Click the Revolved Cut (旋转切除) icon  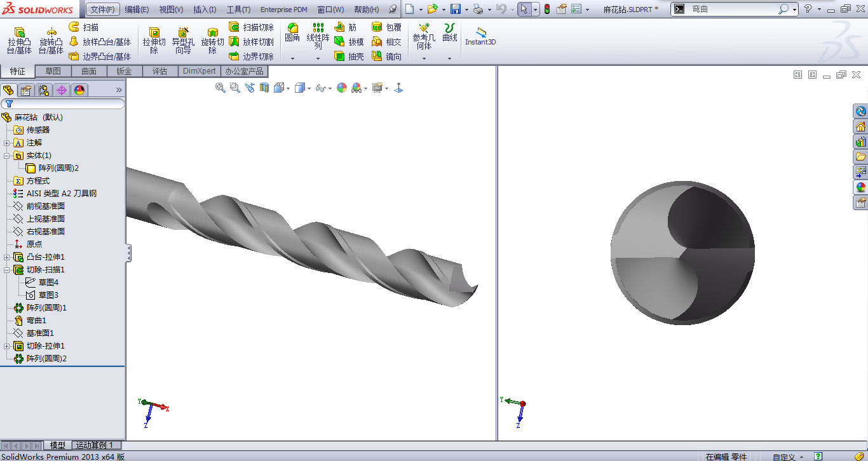pos(212,41)
